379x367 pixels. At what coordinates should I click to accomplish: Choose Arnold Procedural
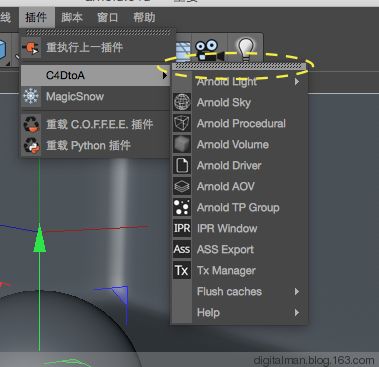pos(239,124)
